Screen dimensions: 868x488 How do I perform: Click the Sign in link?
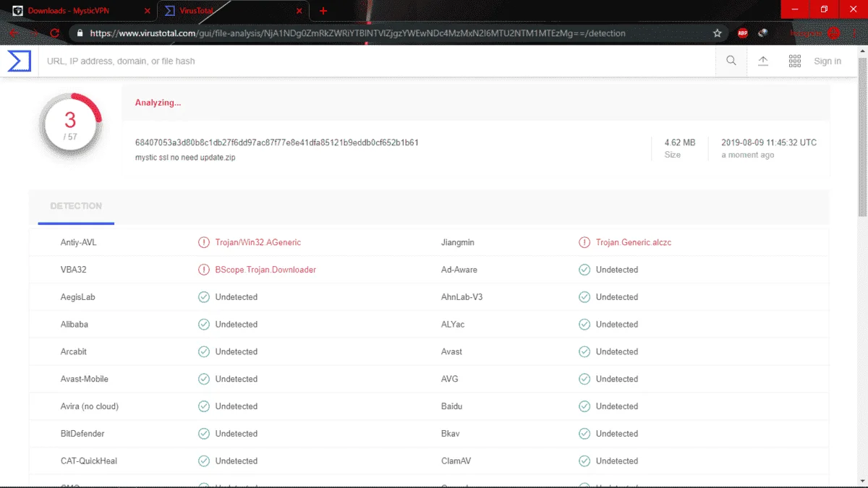point(827,61)
